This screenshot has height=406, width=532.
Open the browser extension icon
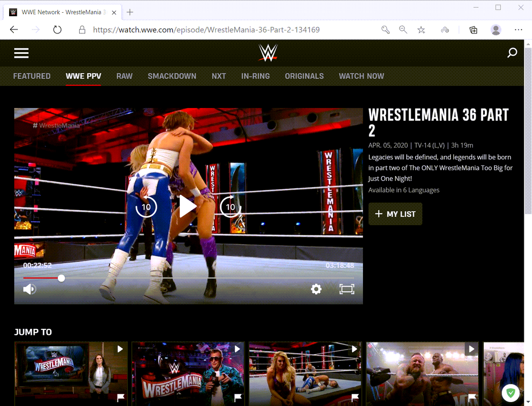tap(445, 30)
